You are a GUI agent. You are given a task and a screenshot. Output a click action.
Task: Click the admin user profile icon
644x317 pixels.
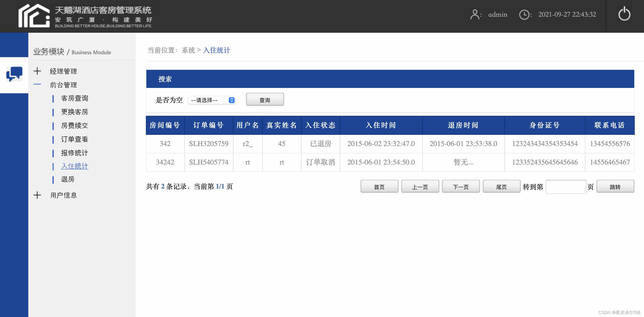(x=474, y=14)
